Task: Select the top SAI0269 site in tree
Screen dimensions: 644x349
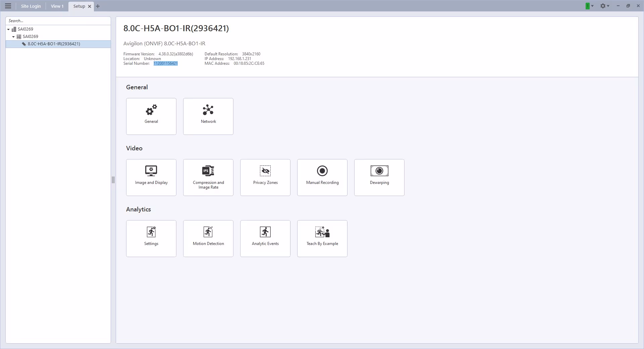Action: pyautogui.click(x=25, y=29)
